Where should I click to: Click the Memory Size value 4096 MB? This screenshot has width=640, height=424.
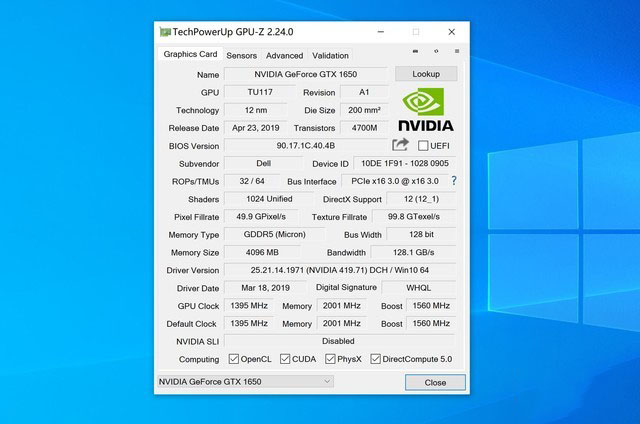[262, 252]
